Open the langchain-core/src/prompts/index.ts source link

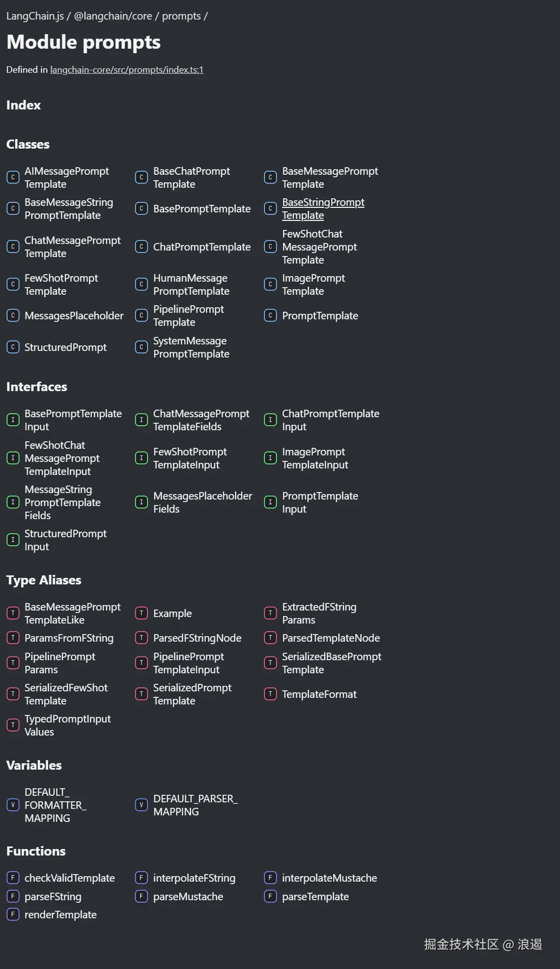coord(126,70)
